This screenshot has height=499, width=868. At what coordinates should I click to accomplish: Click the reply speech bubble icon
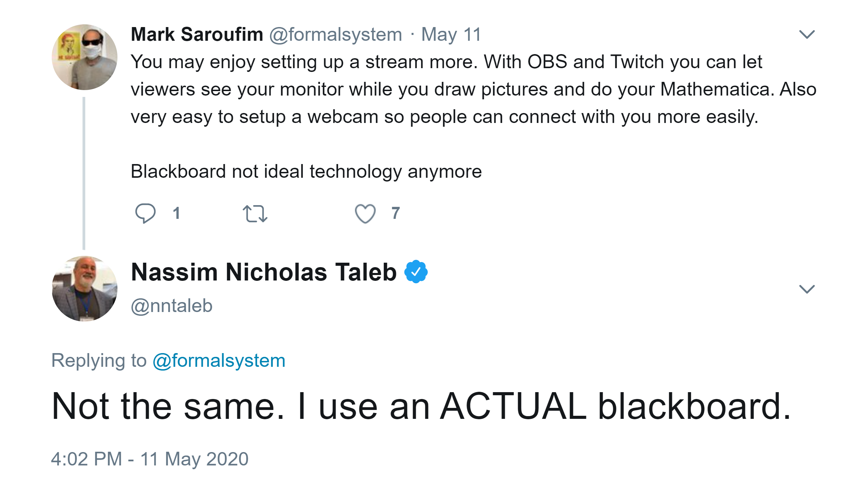coord(145,213)
